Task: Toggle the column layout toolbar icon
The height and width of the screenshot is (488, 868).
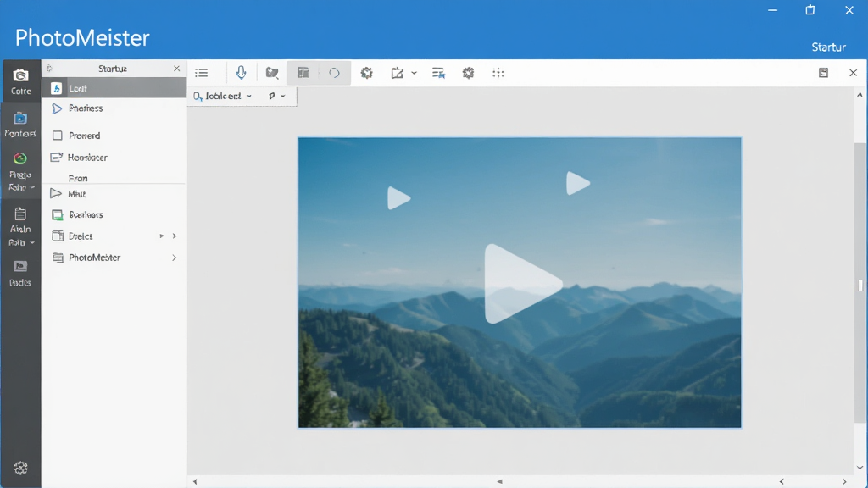Action: tap(303, 73)
